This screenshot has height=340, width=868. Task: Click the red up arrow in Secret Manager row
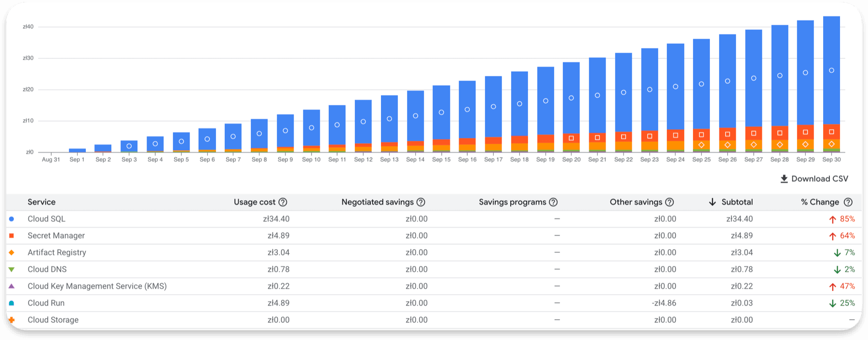point(832,236)
